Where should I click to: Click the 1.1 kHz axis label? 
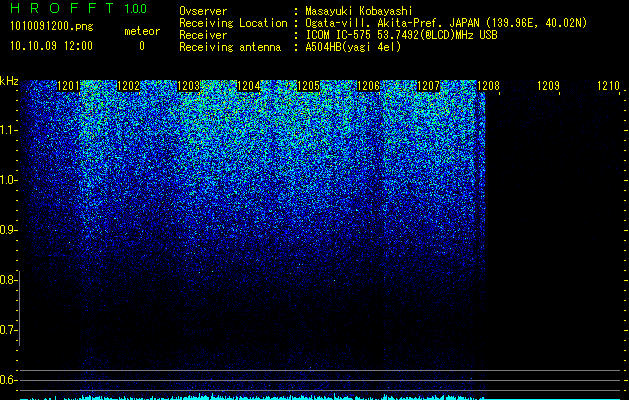[x=8, y=130]
